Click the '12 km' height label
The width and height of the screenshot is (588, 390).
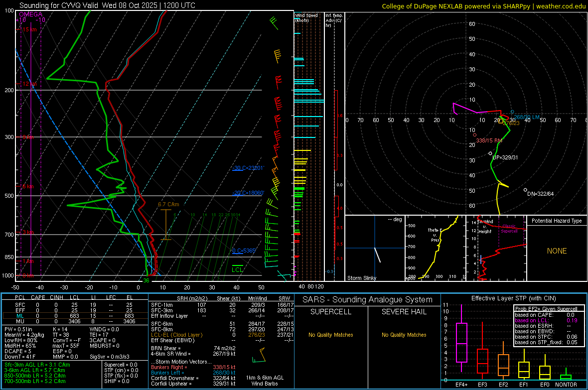click(x=30, y=84)
